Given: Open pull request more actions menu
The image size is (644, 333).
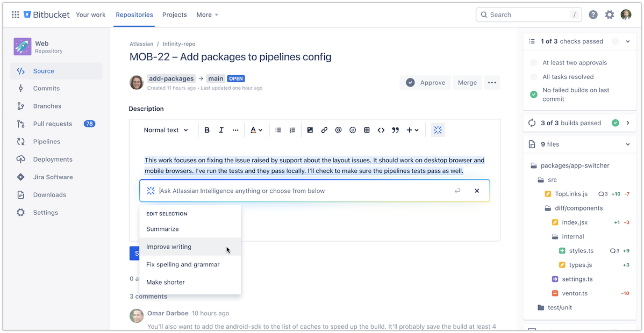Looking at the screenshot, I should tap(492, 82).
